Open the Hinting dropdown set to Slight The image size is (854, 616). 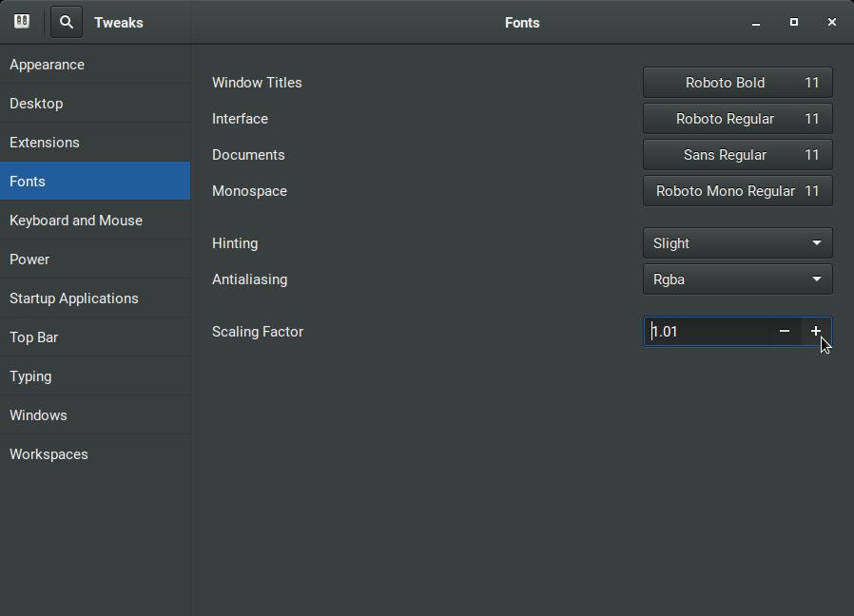pyautogui.click(x=737, y=243)
